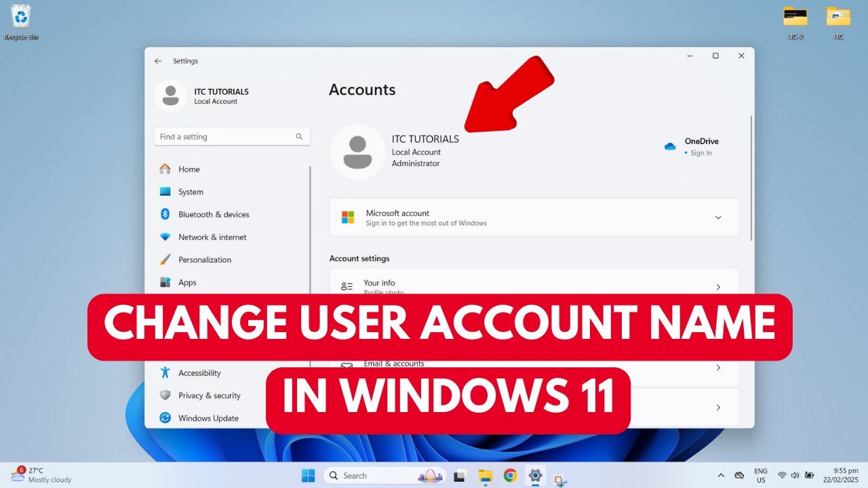Open the weather widget showing 27°C
This screenshot has width=868, height=488.
41,475
